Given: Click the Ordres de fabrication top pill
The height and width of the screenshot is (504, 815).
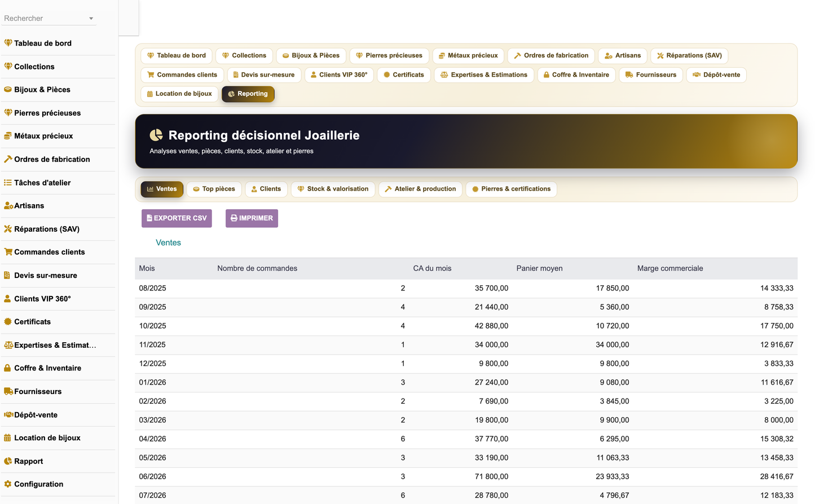Looking at the screenshot, I should pos(551,56).
